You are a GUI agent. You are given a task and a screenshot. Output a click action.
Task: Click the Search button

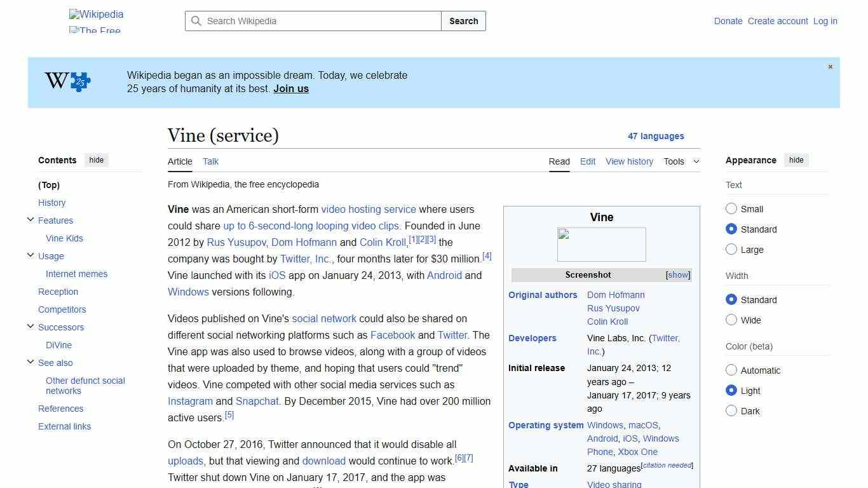click(463, 21)
